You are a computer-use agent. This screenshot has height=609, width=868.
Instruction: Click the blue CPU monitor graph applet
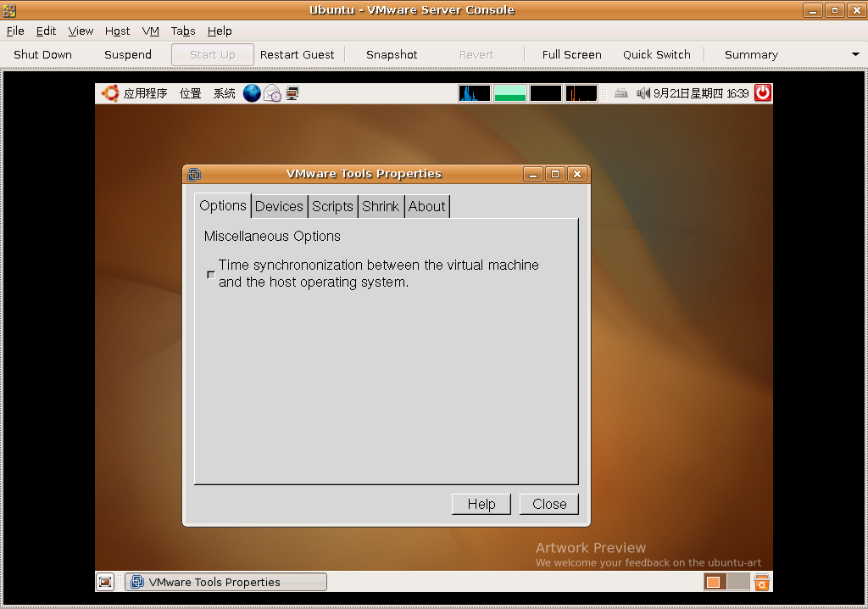pyautogui.click(x=475, y=93)
